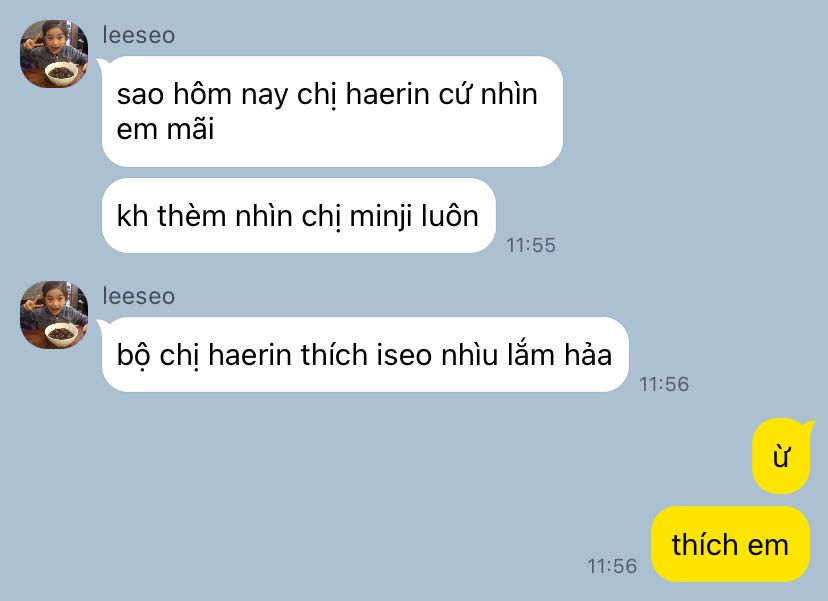Image resolution: width=828 pixels, height=601 pixels.
Task: Click the word 'minji' in the second message
Action: pyautogui.click(x=380, y=217)
